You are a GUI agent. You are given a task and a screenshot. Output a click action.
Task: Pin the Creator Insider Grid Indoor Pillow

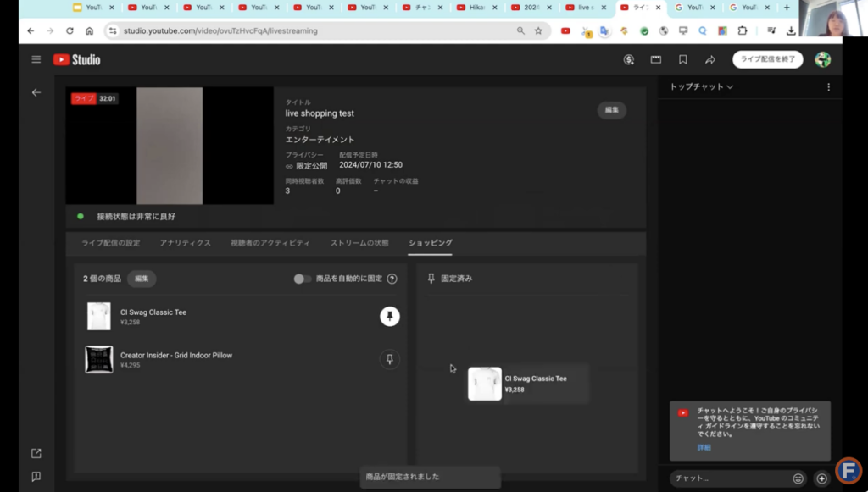click(x=390, y=359)
